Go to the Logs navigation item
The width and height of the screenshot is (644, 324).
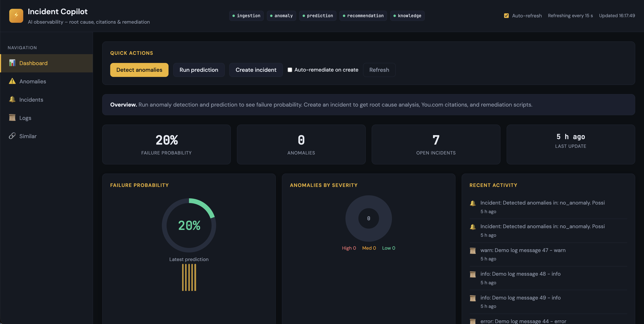[25, 118]
